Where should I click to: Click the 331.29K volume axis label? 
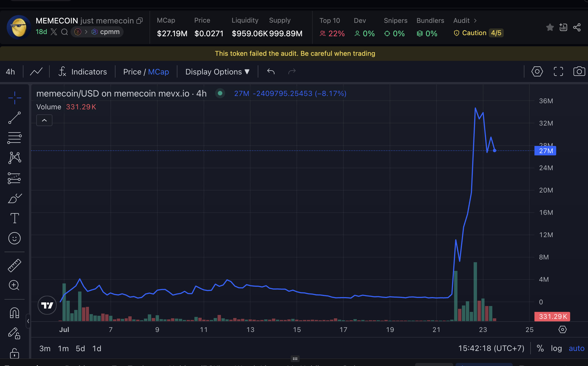(x=552, y=317)
